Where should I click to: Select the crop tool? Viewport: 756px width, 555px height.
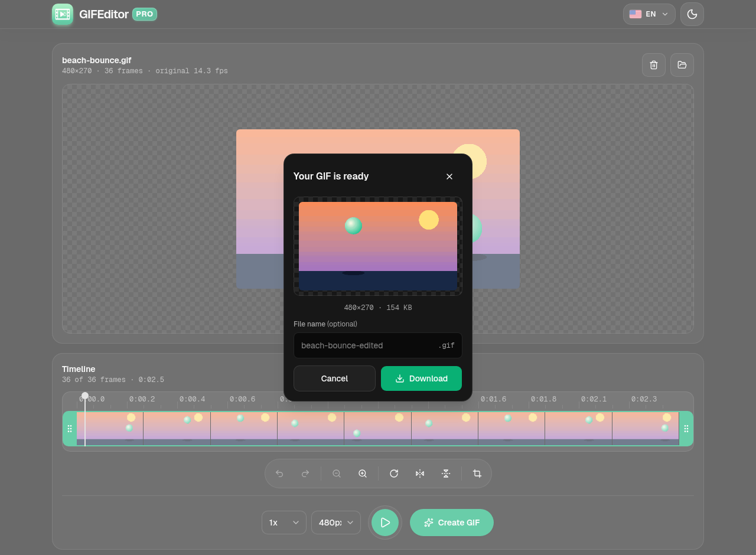(x=477, y=474)
